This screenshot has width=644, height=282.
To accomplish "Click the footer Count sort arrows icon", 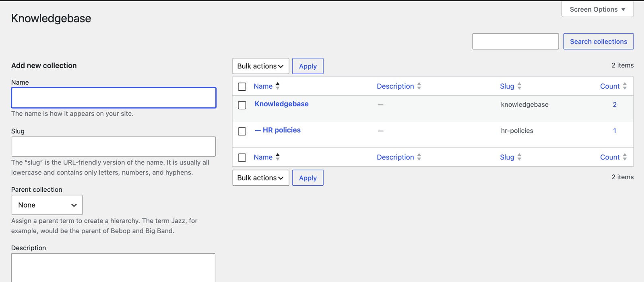I will (625, 157).
